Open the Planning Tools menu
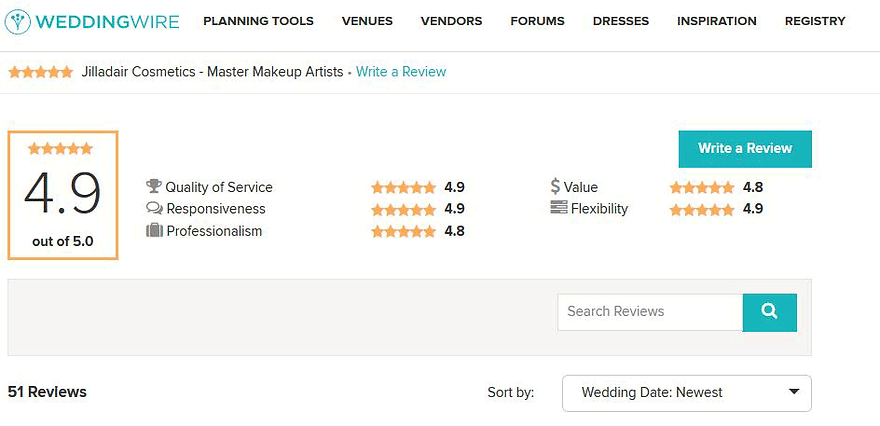Screen dimensions: 880x426 [x=258, y=21]
